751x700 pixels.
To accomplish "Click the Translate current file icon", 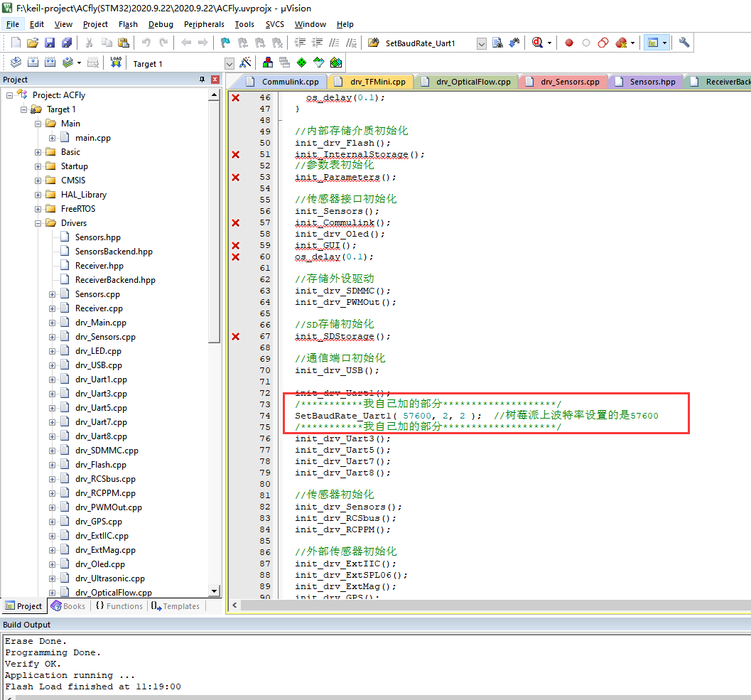I will 16,63.
